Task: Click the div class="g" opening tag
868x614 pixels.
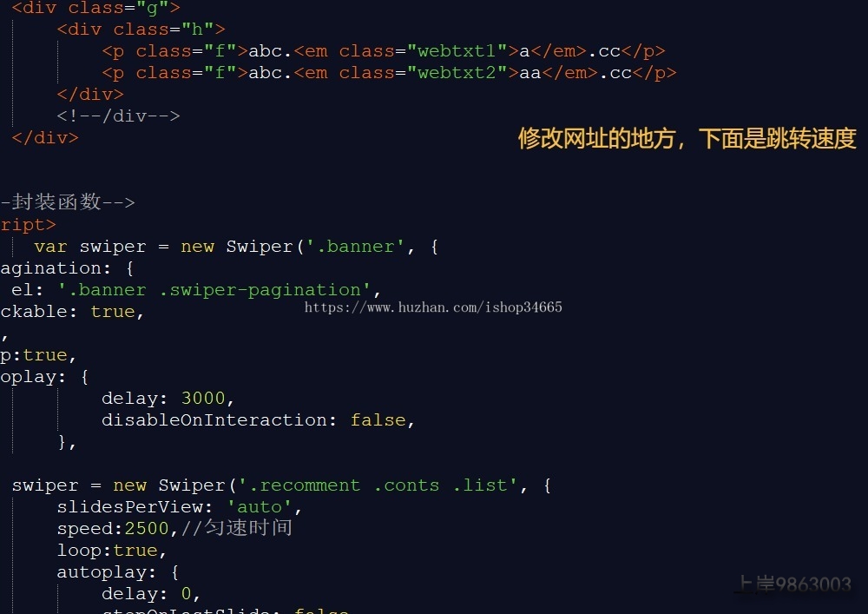Action: click(x=95, y=8)
